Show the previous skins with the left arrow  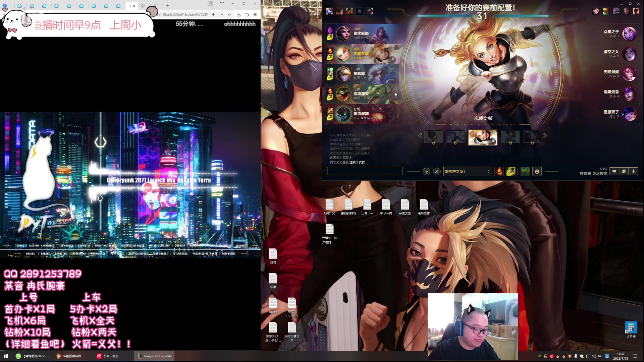tap(420, 136)
